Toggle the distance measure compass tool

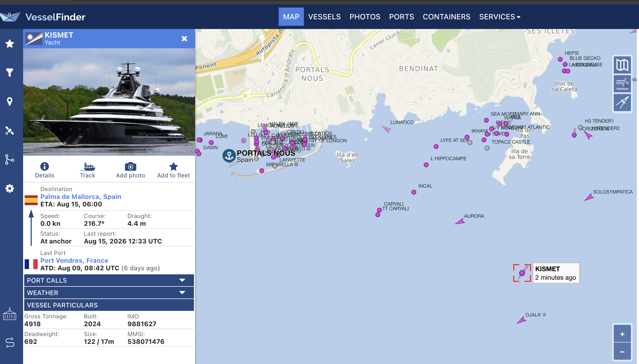[x=622, y=103]
